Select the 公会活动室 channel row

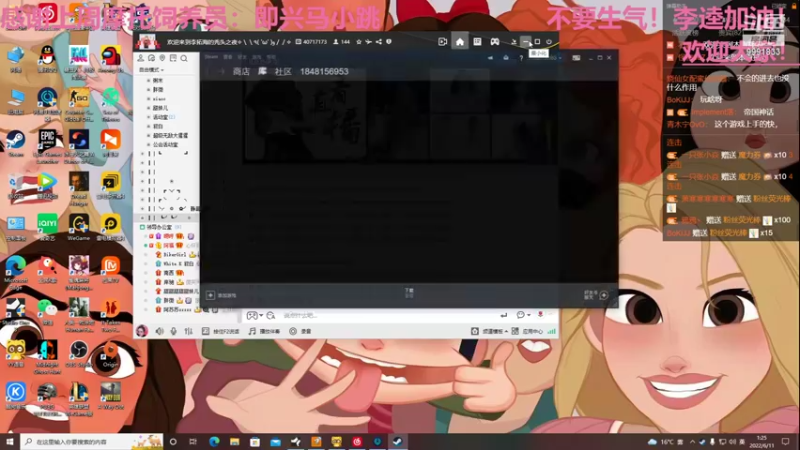[x=166, y=145]
